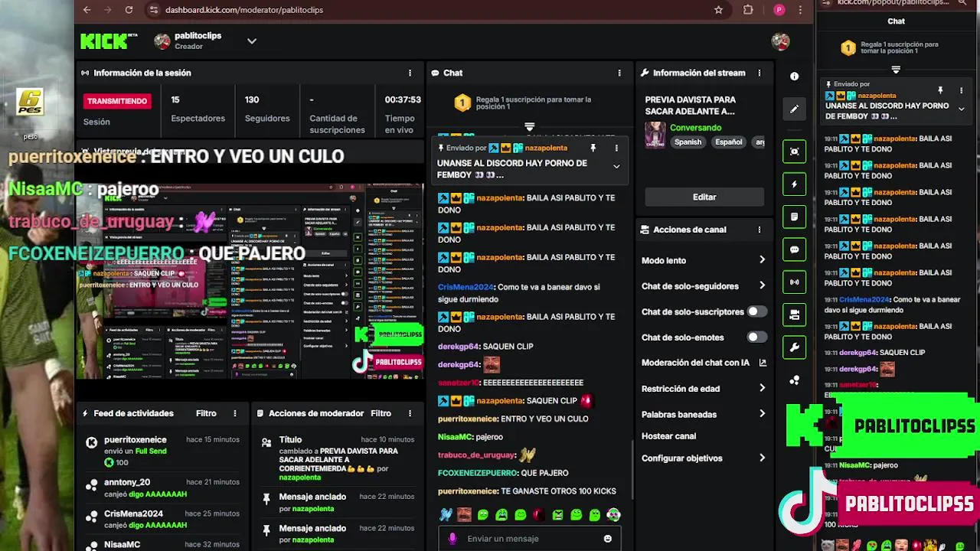The image size is (980, 551).
Task: Select the Spanish tag
Action: [x=688, y=142]
